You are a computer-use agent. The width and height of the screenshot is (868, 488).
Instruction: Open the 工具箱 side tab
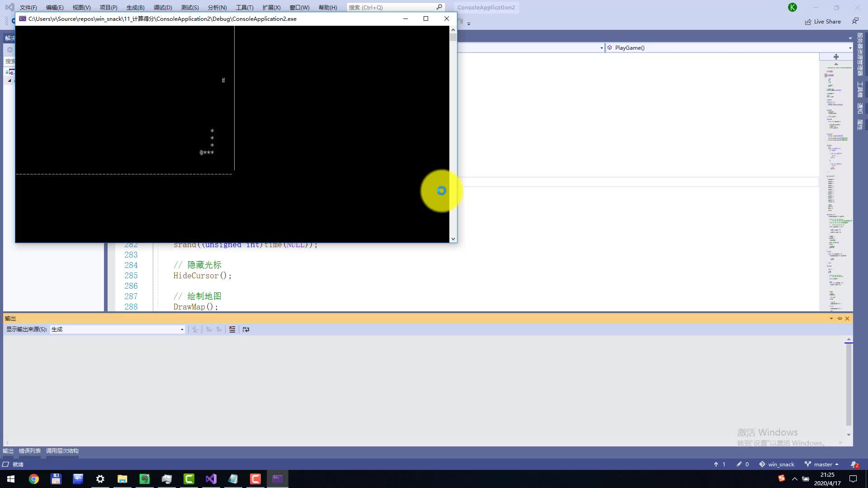860,89
